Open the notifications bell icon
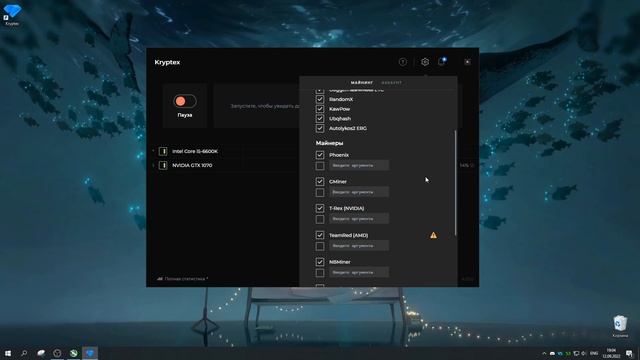The width and height of the screenshot is (640, 360). [442, 62]
